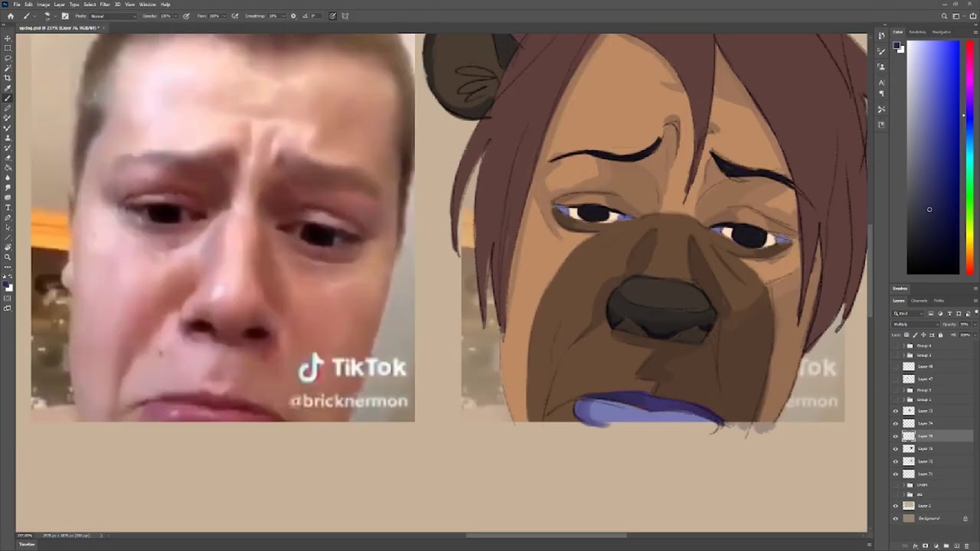Hide Layer 73 via eye icon

click(x=896, y=411)
